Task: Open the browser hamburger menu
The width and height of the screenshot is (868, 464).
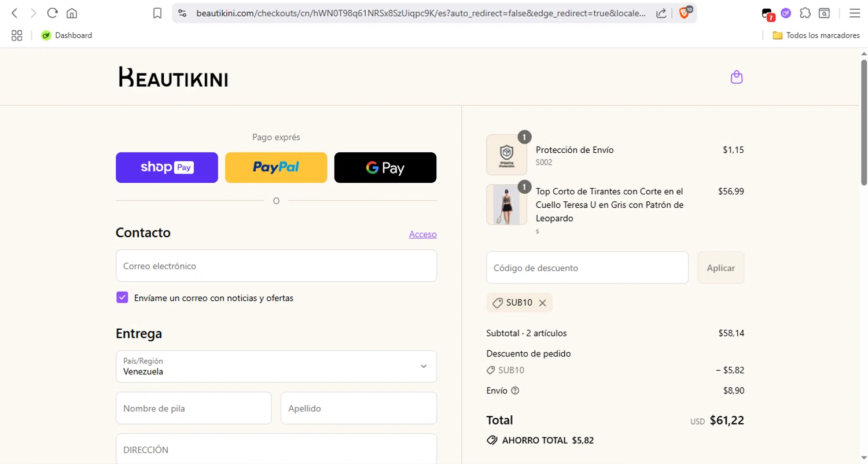Action: point(854,13)
